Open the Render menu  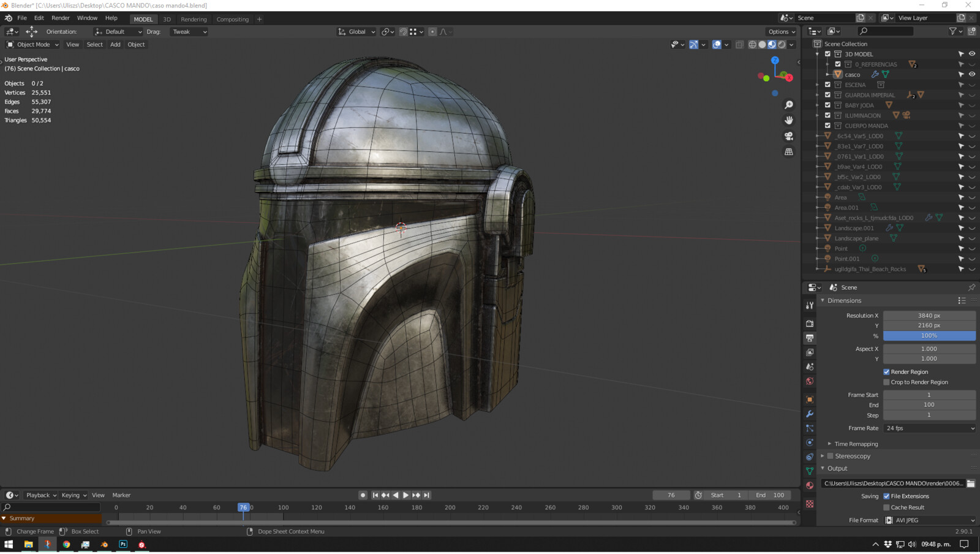pyautogui.click(x=61, y=18)
